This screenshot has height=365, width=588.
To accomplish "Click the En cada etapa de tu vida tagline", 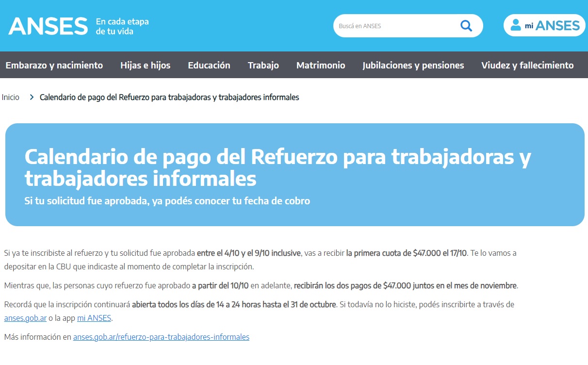I will click(122, 26).
